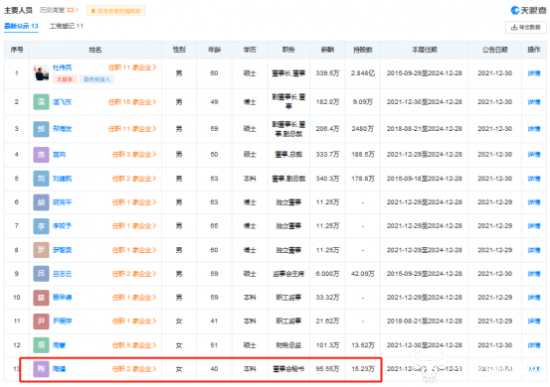Open 详情 details link in row 7
The width and height of the screenshot is (550, 387).
534,226
